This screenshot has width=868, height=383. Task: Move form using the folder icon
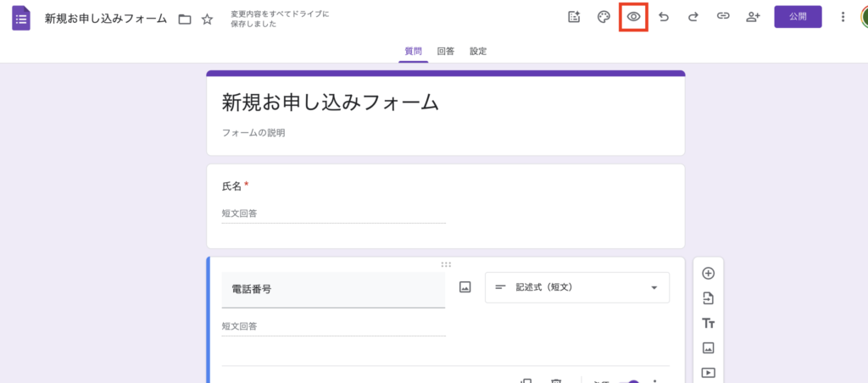click(185, 19)
